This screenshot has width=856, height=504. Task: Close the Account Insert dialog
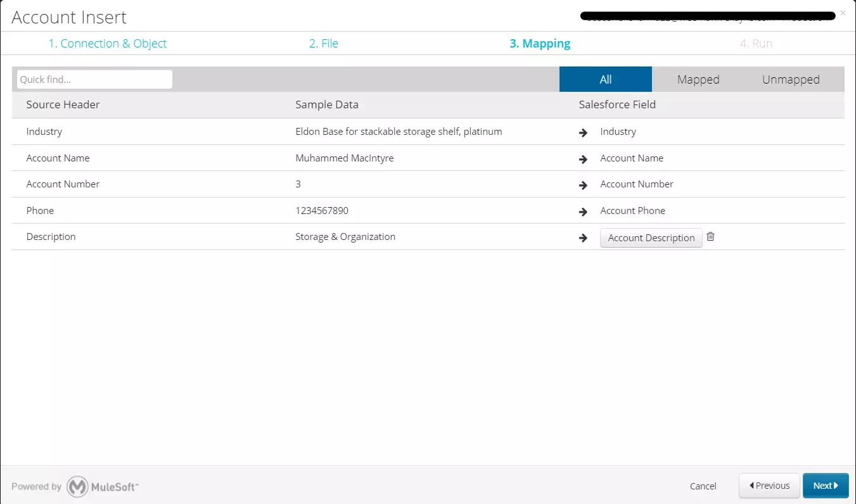(x=843, y=13)
